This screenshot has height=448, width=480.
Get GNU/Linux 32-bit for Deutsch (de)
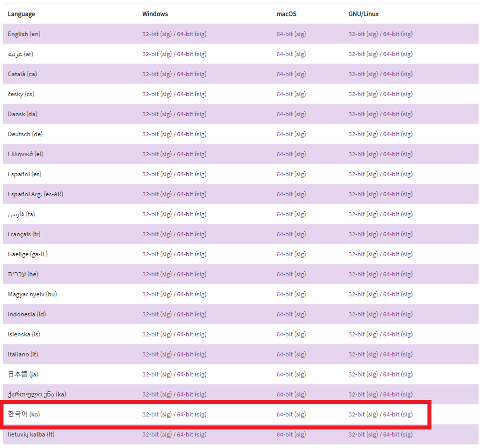coord(357,134)
